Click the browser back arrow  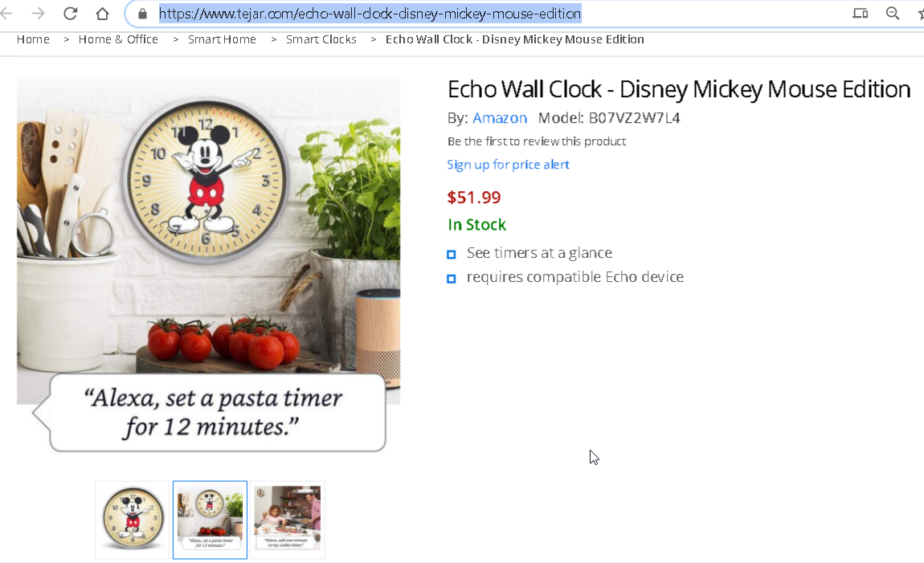(x=6, y=14)
